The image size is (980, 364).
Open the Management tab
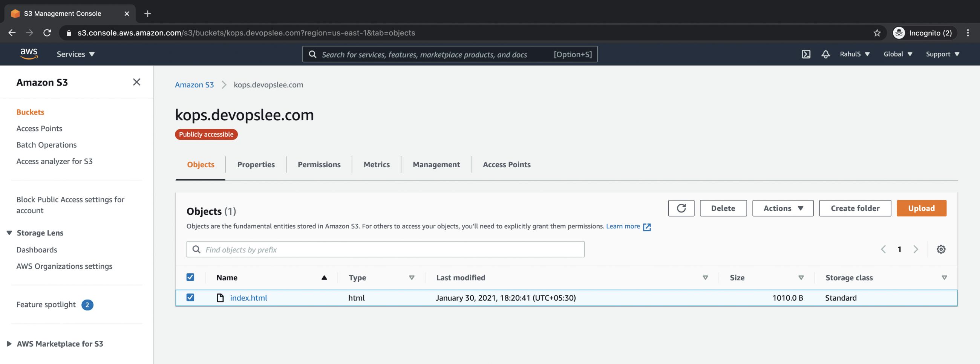pyautogui.click(x=436, y=164)
